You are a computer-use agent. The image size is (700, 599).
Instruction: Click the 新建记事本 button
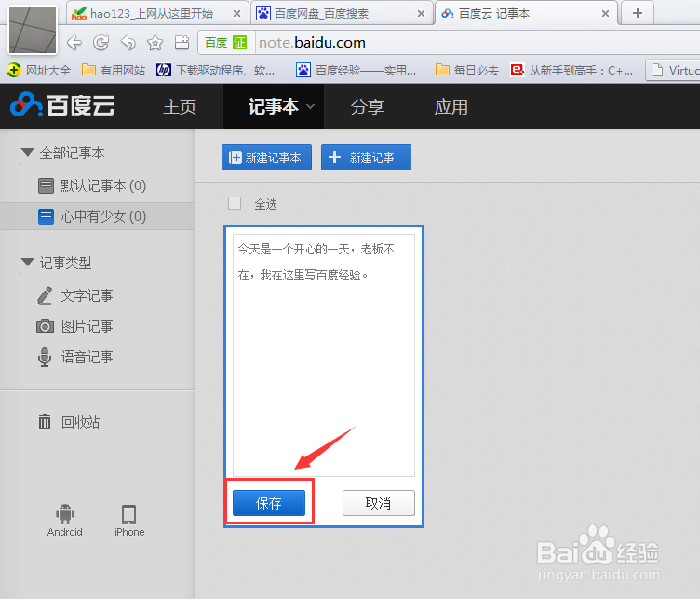(266, 157)
